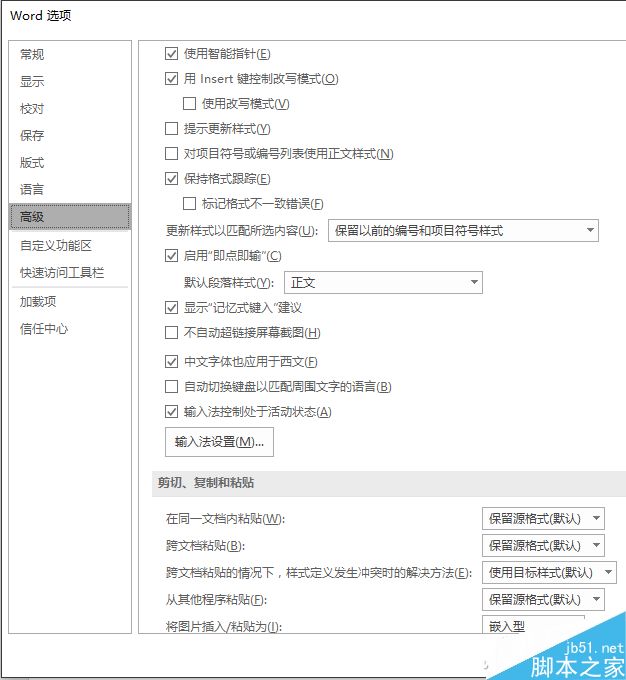626x680 pixels.
Task: Select 版式 category in sidebar
Action: point(70,163)
